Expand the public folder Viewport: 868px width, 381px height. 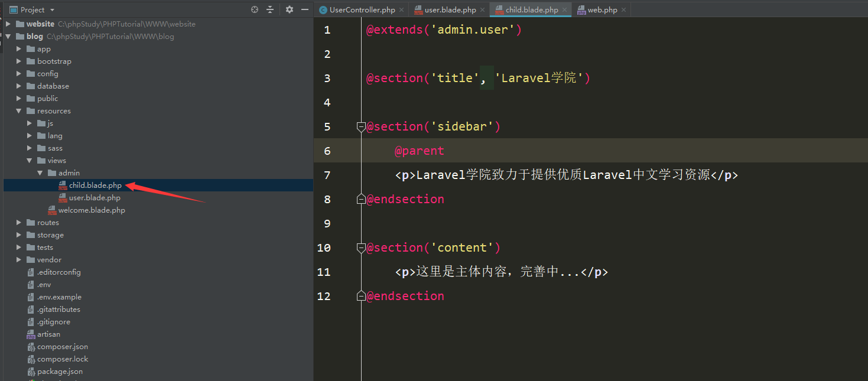pyautogui.click(x=19, y=99)
